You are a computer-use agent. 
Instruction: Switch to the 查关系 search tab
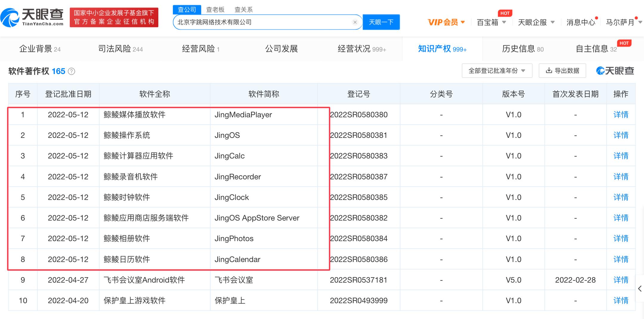(244, 10)
